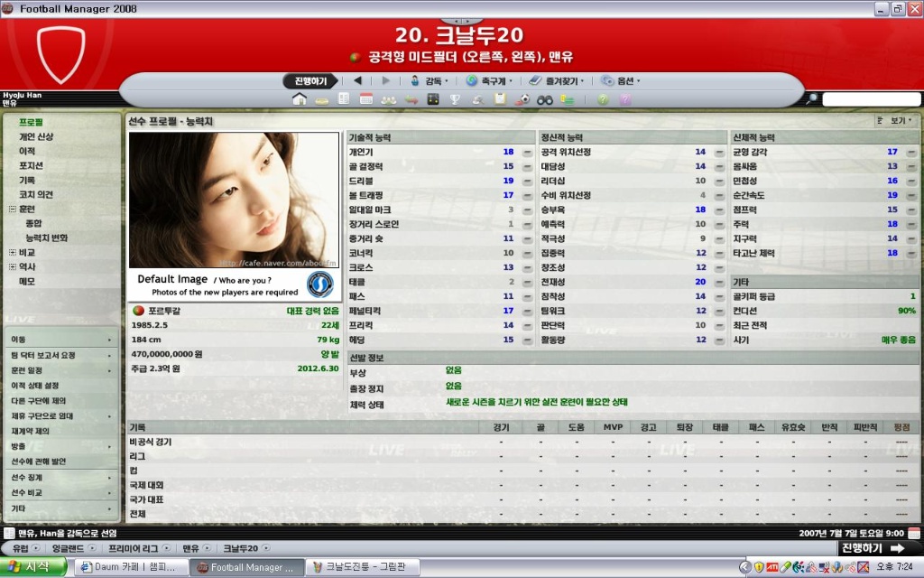Click the trophy icon in toolbar
924x578 pixels.
click(455, 99)
